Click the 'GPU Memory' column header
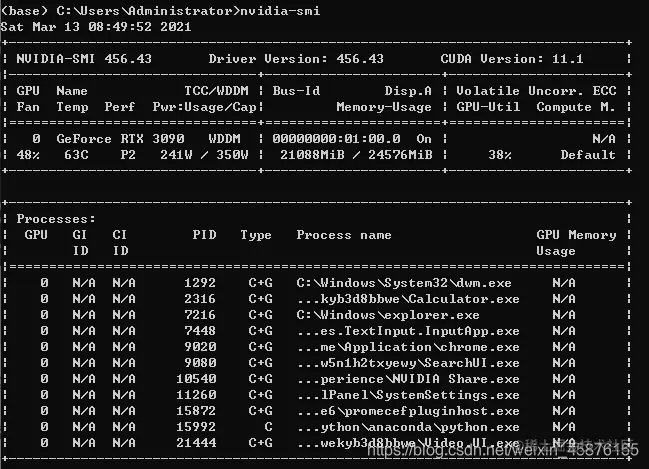This screenshot has height=469, width=649. click(576, 235)
